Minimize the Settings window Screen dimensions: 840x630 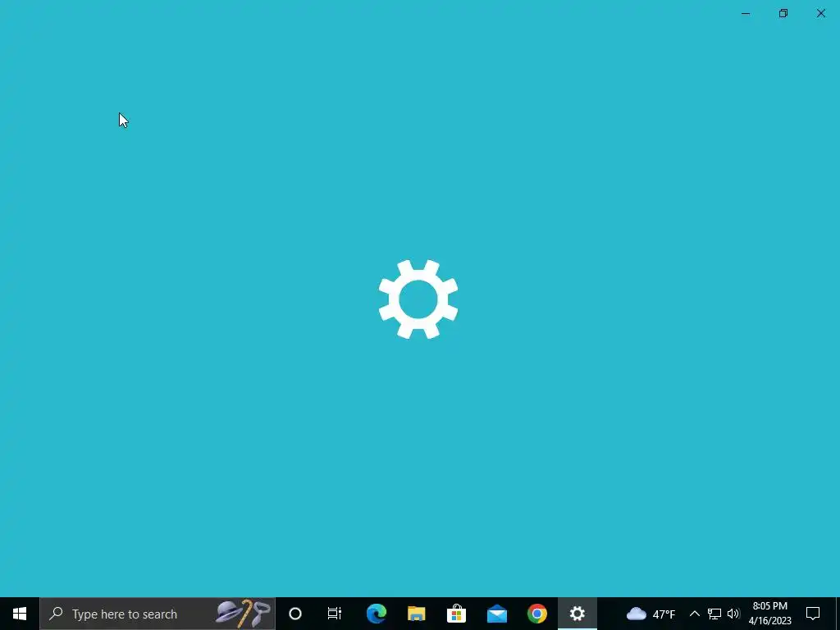click(x=746, y=13)
